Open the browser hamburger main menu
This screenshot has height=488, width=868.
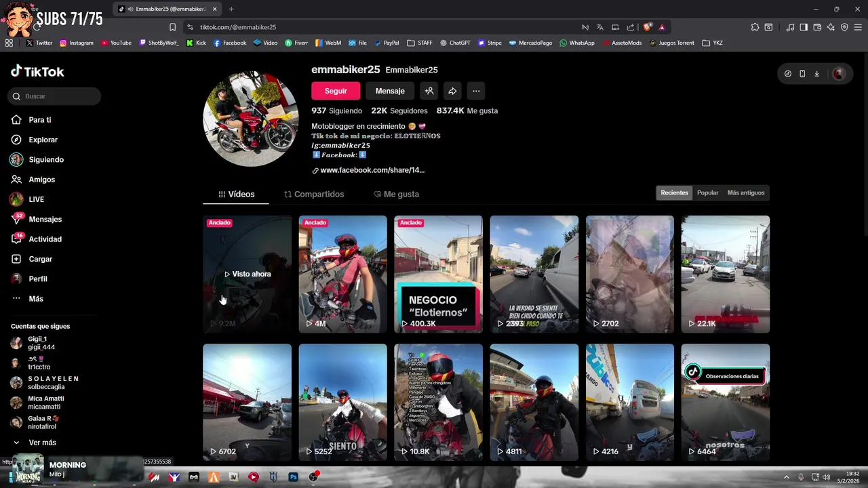pyautogui.click(x=858, y=27)
